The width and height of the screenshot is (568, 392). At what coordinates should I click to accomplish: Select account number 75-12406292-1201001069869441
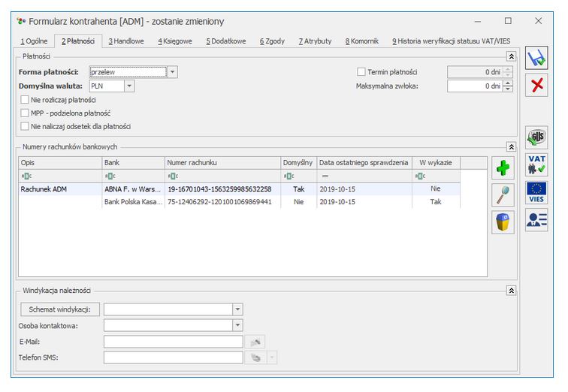tap(219, 202)
